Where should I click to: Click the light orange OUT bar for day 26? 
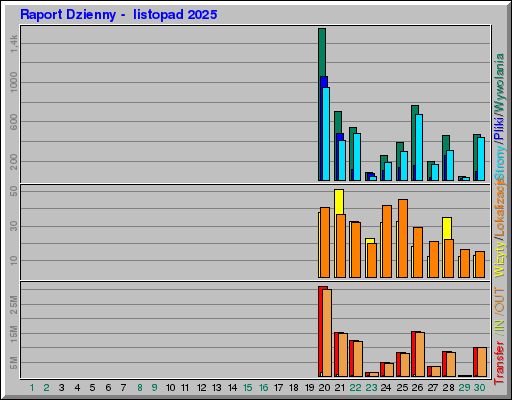(420, 354)
